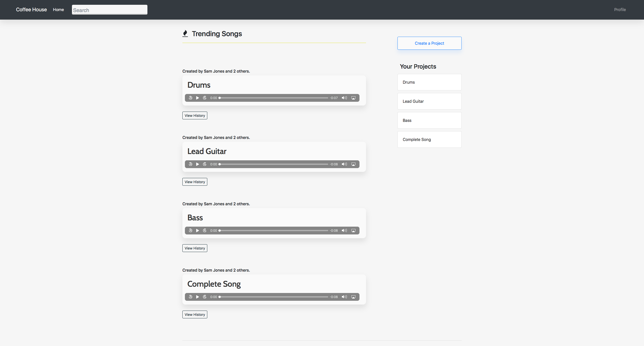Skip forward 15 seconds on Bass player

[x=205, y=230]
